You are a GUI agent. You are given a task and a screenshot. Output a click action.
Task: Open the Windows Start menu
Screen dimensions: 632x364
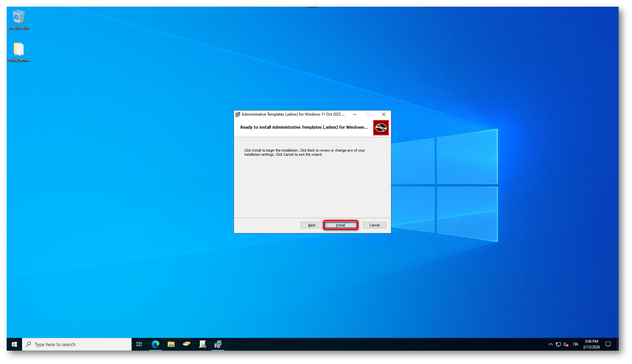click(14, 344)
